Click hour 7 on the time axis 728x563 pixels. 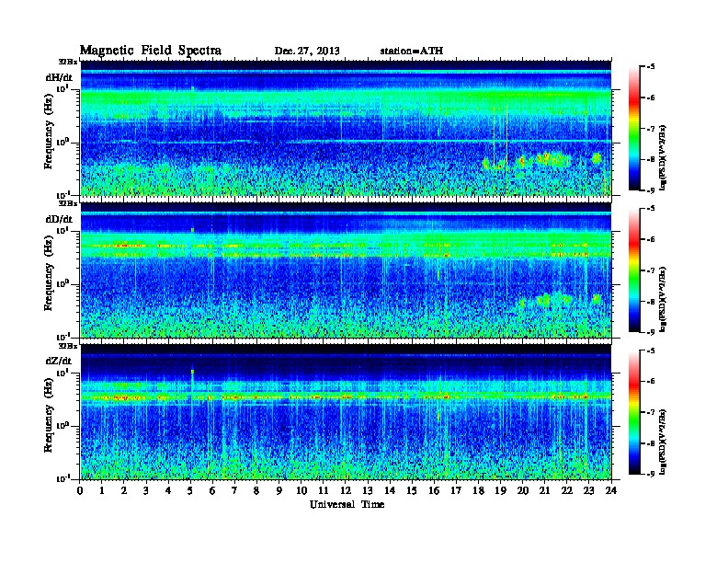point(234,490)
